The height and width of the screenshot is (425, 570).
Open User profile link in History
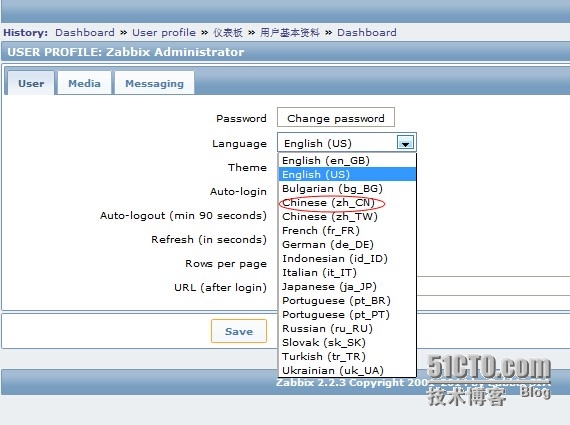tap(164, 32)
